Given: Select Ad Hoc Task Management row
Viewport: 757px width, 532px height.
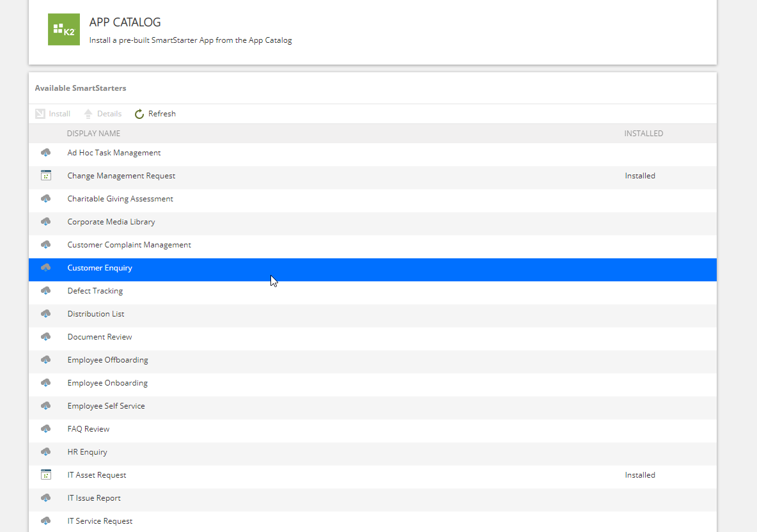Looking at the screenshot, I should click(373, 155).
